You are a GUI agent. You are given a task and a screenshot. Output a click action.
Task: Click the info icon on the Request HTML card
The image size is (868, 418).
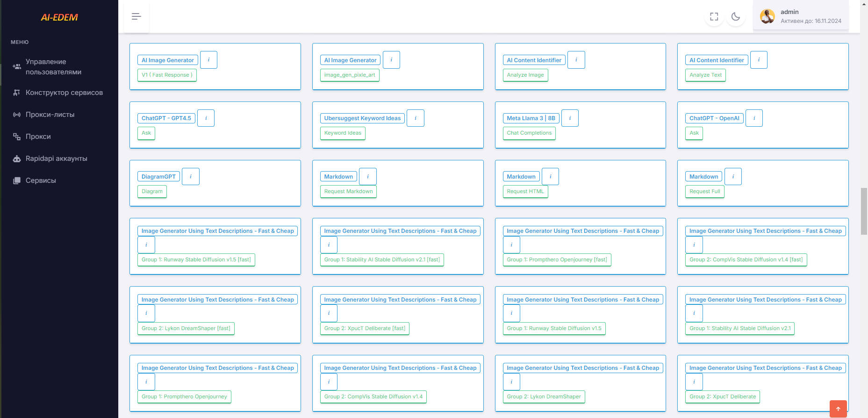pos(551,176)
